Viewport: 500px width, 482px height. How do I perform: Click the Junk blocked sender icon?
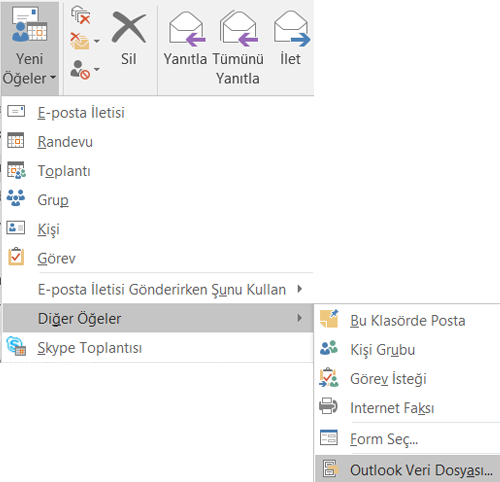coord(80,70)
